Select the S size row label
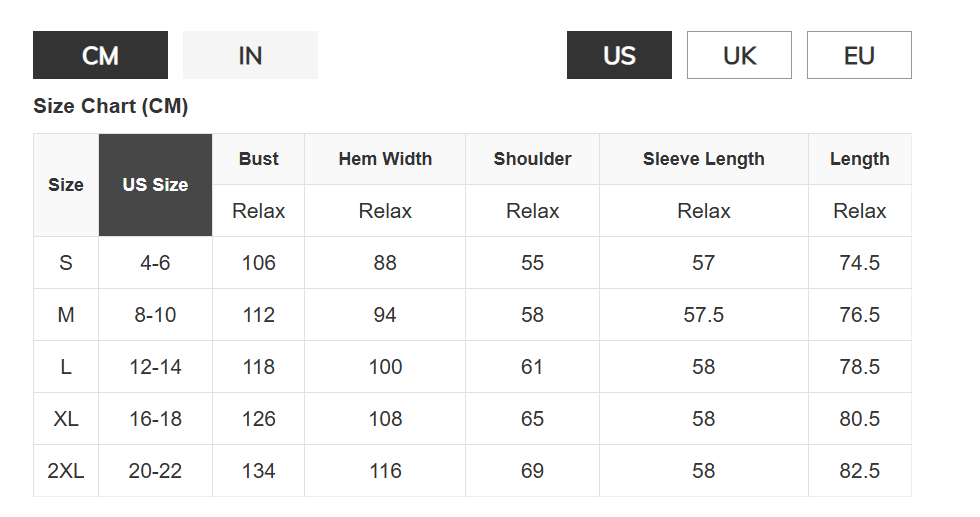 [x=66, y=263]
